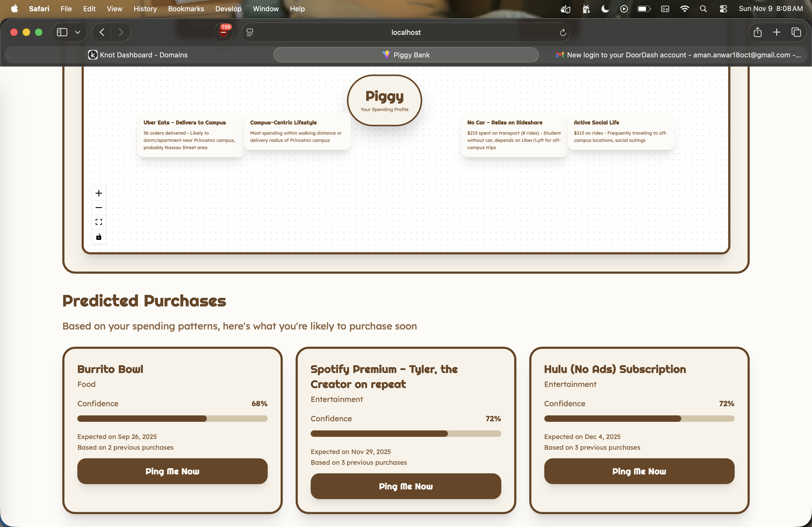Expand the sidebar tab group dropdown chevron
Screen dimensions: 812x527
78,32
